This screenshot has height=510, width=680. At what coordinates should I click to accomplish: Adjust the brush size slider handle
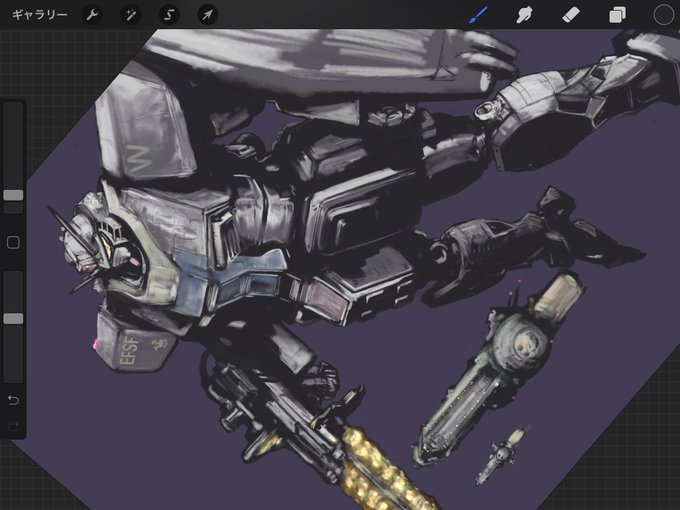13,195
